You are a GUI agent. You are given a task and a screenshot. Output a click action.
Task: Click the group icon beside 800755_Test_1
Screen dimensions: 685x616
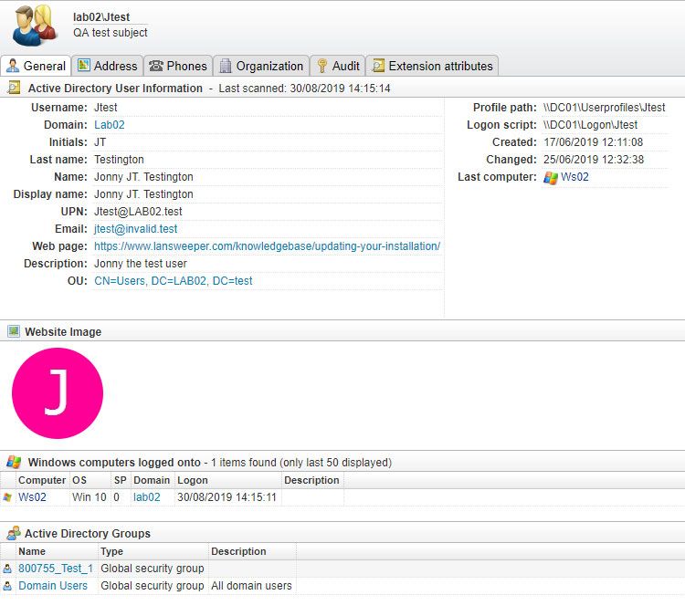pos(8,569)
